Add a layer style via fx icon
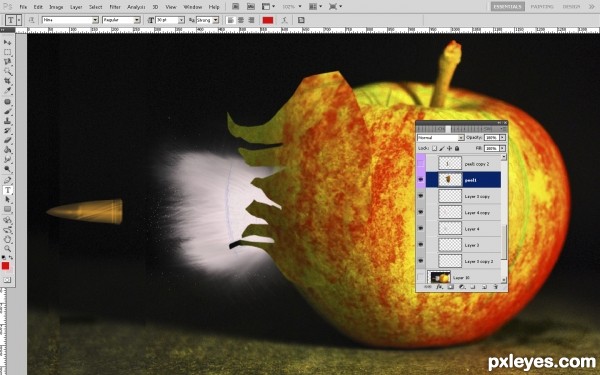The image size is (600, 375). point(439,287)
